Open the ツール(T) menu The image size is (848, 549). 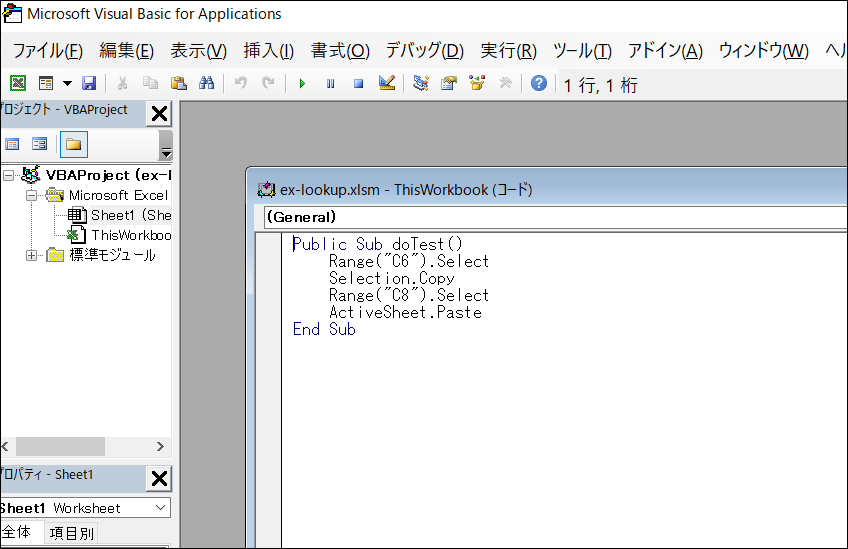582,51
